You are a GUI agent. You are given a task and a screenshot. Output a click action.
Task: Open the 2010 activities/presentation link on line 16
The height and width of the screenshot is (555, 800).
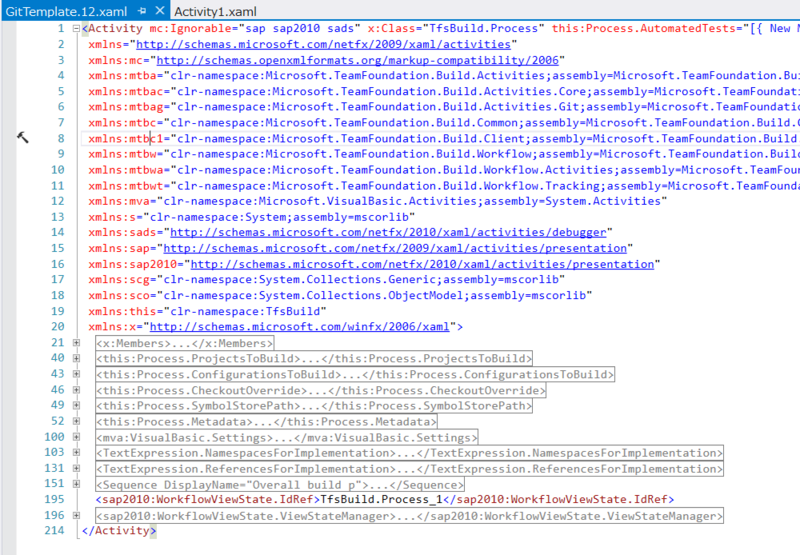pos(422,264)
